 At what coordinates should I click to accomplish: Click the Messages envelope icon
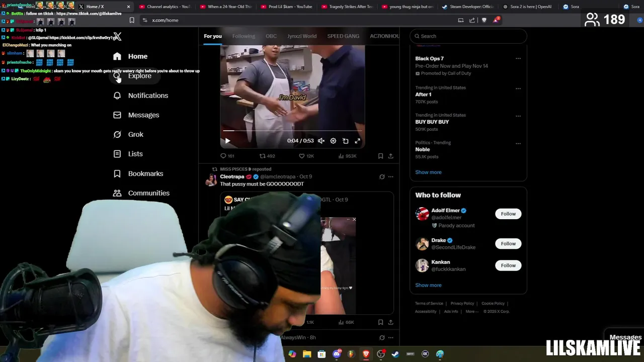pos(117,115)
